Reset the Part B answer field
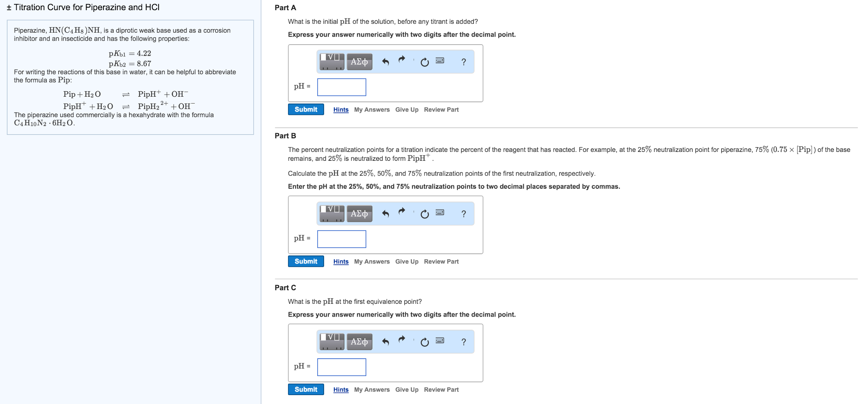Screen dimensions: 868x404 pos(424,214)
